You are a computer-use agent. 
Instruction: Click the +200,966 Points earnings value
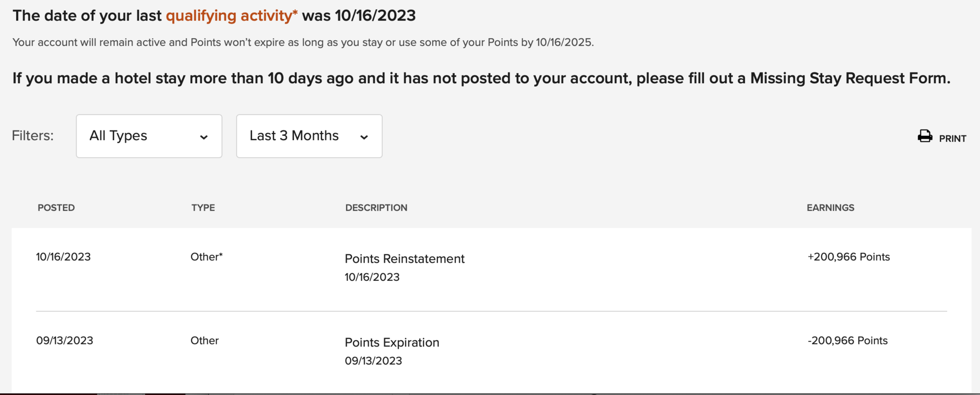pyautogui.click(x=849, y=257)
